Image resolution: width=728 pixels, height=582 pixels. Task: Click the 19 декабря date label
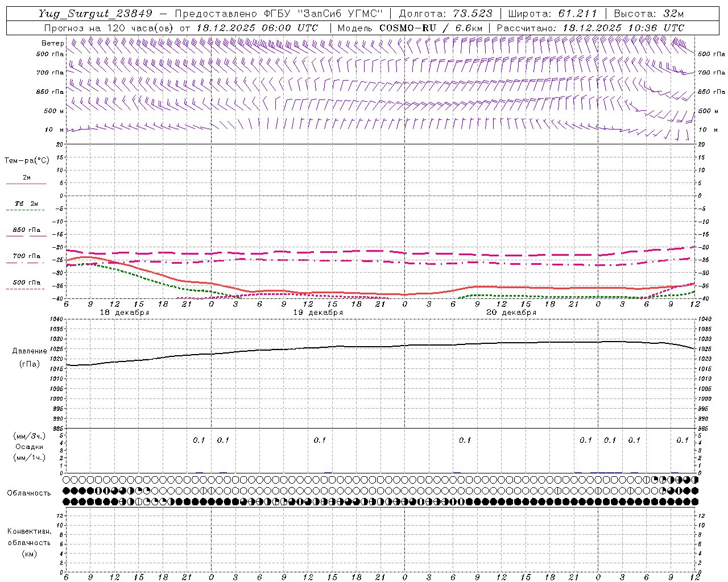[318, 313]
